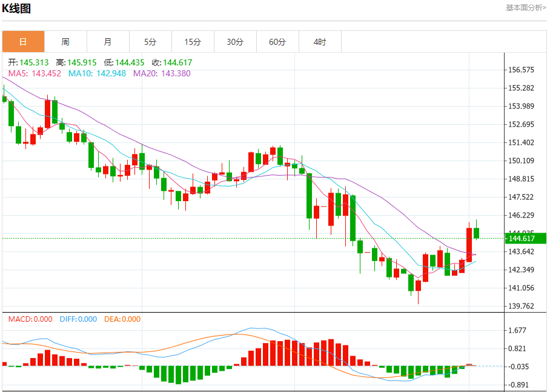The image size is (550, 392).
Task: Click the MACD:0.000 indicator label
Action: point(30,319)
